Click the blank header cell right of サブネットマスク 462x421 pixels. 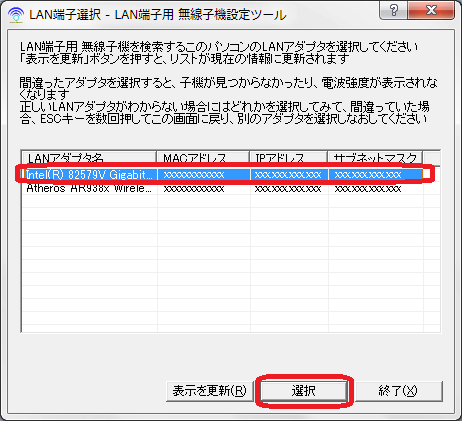coord(432,158)
